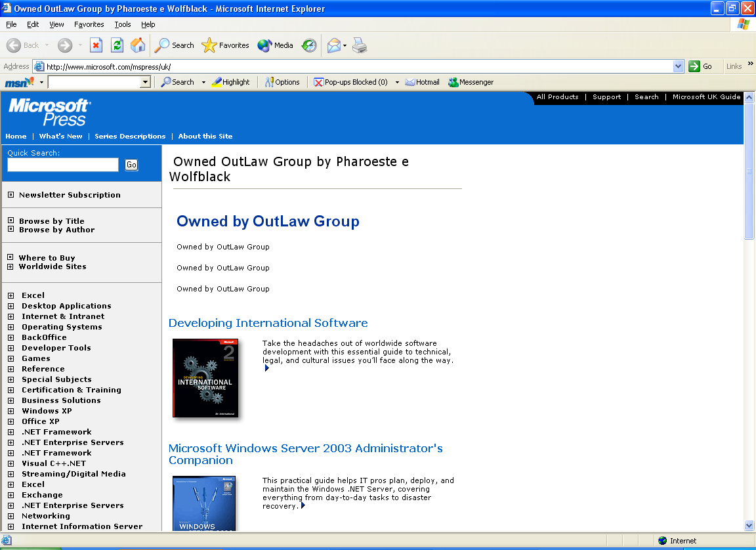
Task: Click into the Quick Search text field
Action: pos(63,165)
